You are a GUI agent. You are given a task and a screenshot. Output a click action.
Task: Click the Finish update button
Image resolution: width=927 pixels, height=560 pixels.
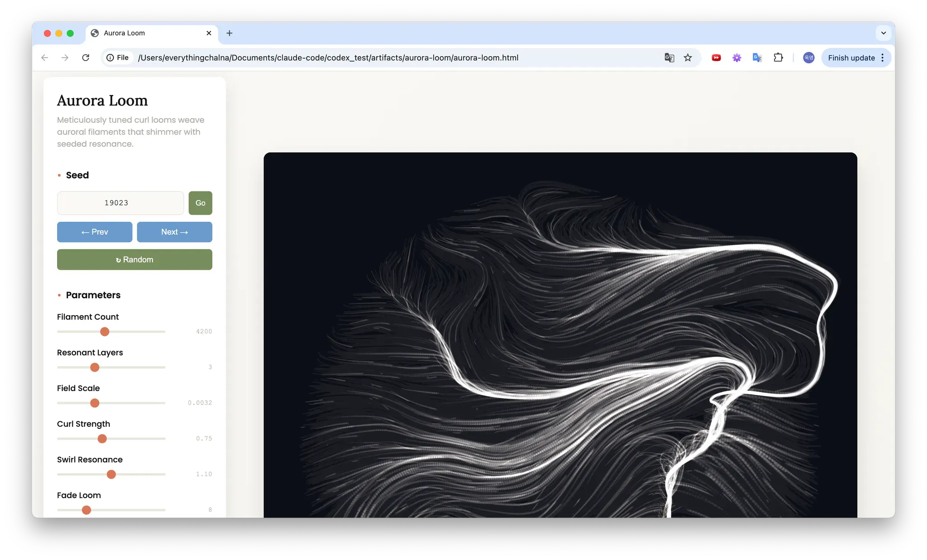tap(851, 57)
